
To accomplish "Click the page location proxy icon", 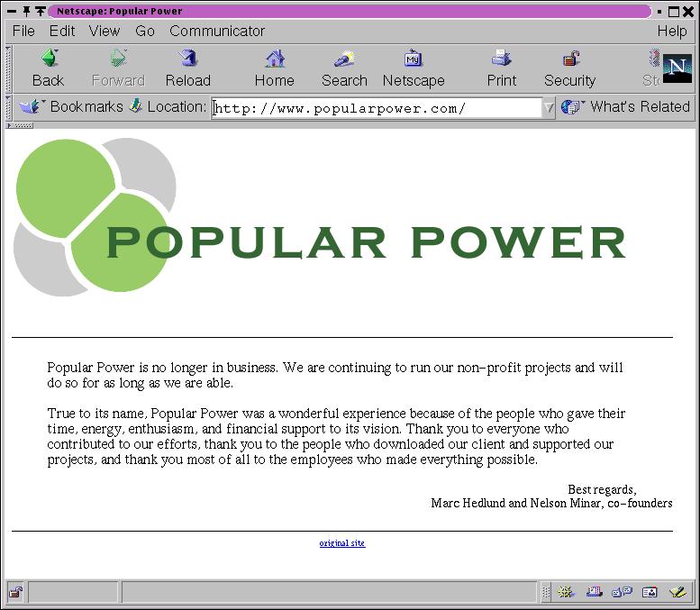I will [136, 106].
